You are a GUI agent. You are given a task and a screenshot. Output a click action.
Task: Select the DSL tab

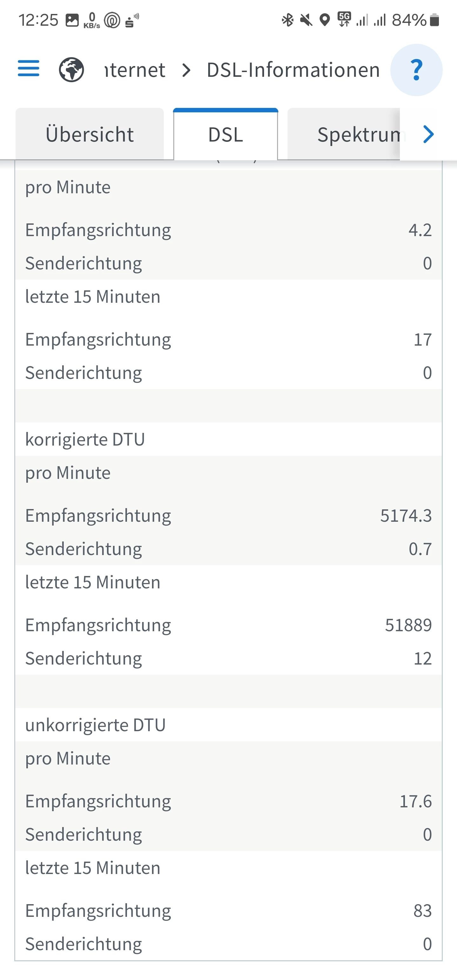pos(226,135)
